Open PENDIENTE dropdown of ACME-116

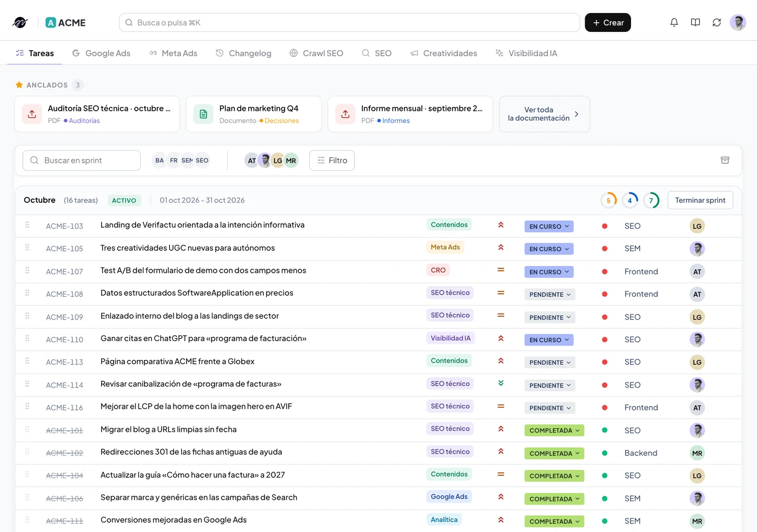[x=549, y=408]
